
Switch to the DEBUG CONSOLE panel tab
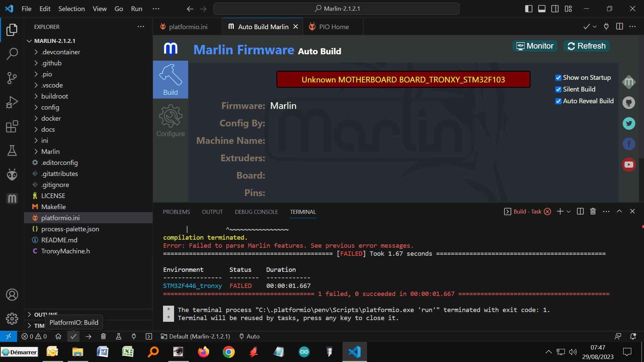pyautogui.click(x=256, y=212)
